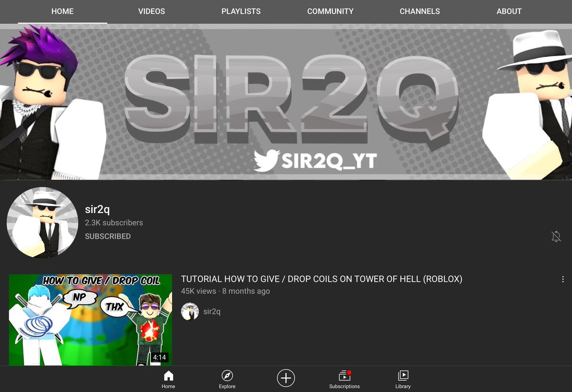
Task: Open the video's three-dot options menu
Action: [x=563, y=280]
